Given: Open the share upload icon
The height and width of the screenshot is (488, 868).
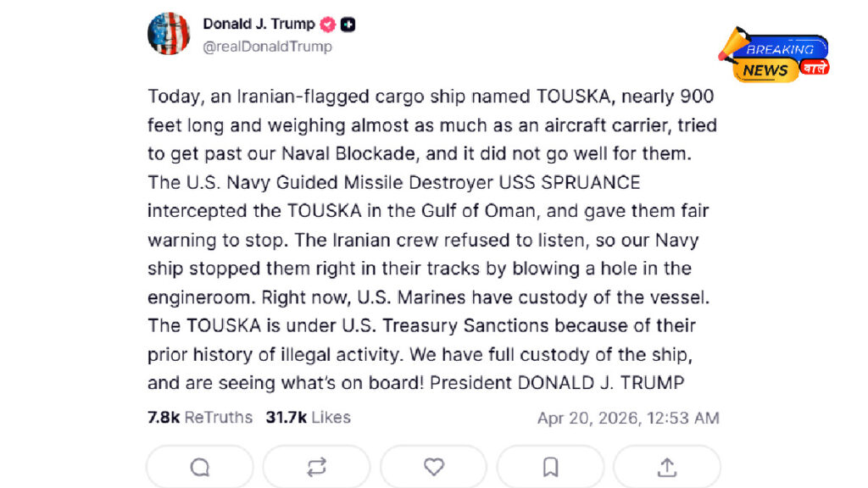Looking at the screenshot, I should click(667, 467).
